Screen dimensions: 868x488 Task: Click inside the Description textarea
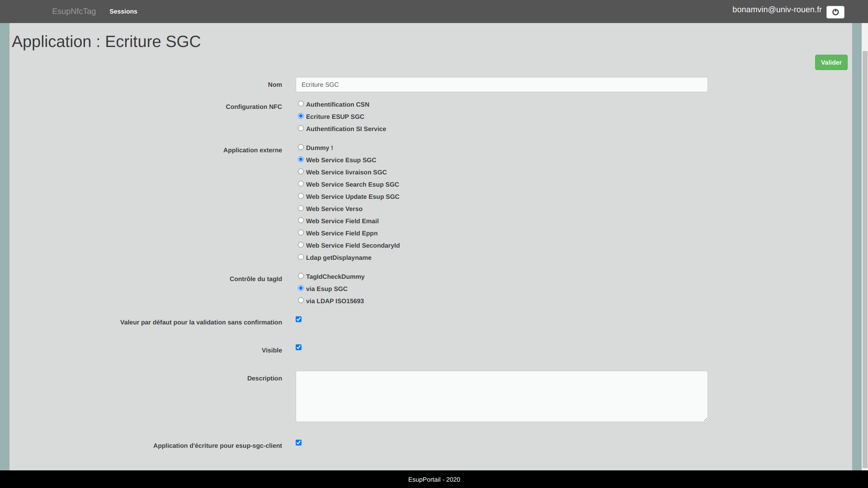click(501, 396)
